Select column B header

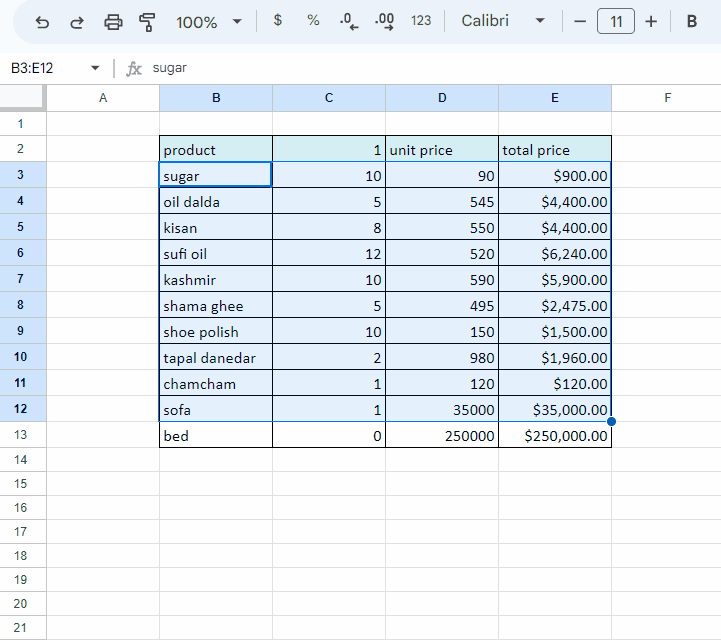pyautogui.click(x=216, y=98)
